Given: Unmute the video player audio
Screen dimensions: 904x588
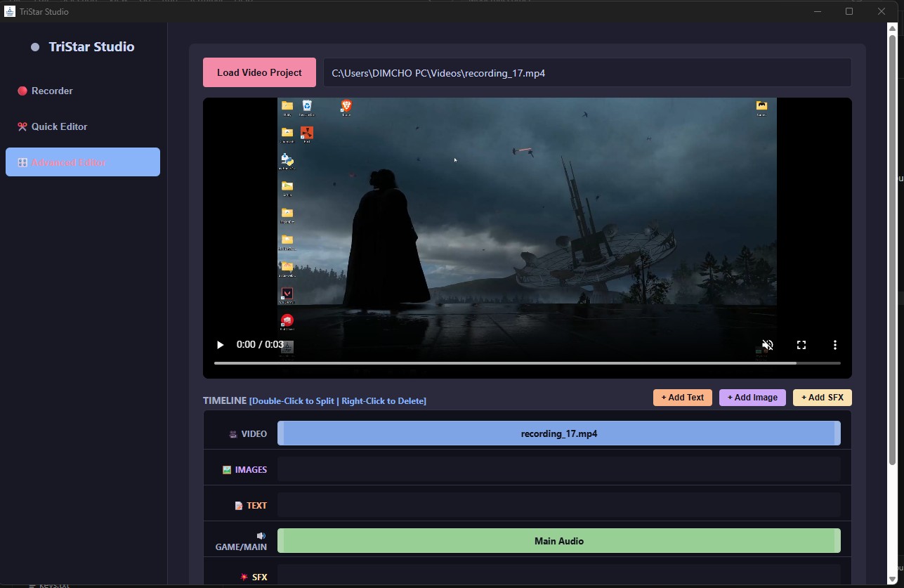Looking at the screenshot, I should [768, 345].
